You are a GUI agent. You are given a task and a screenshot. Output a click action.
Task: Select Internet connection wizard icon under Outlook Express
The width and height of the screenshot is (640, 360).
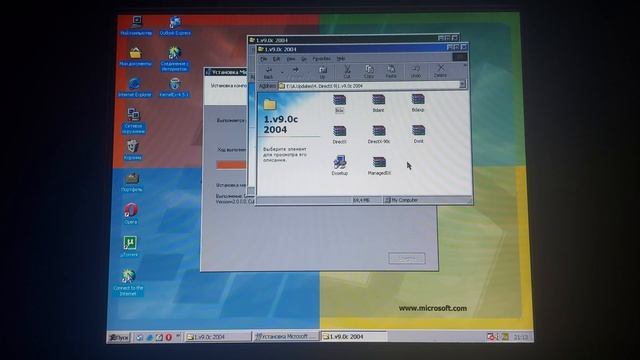coord(174,59)
